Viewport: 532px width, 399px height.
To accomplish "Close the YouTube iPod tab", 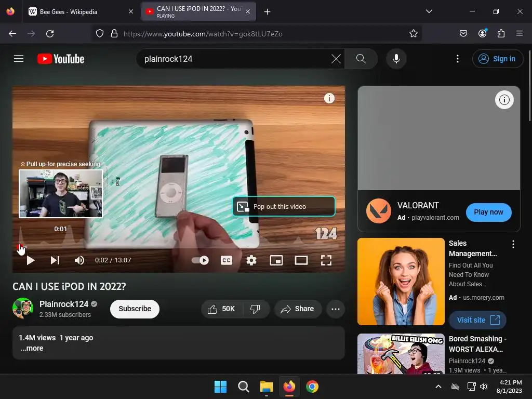I will [248, 11].
